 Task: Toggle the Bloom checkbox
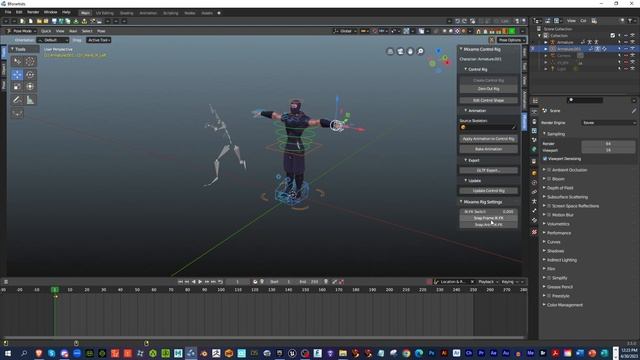click(x=549, y=179)
